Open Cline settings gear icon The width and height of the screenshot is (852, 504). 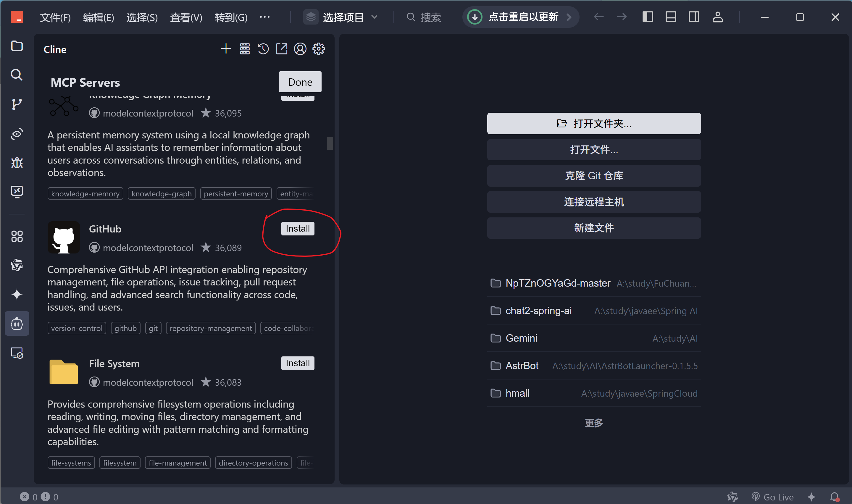[319, 49]
